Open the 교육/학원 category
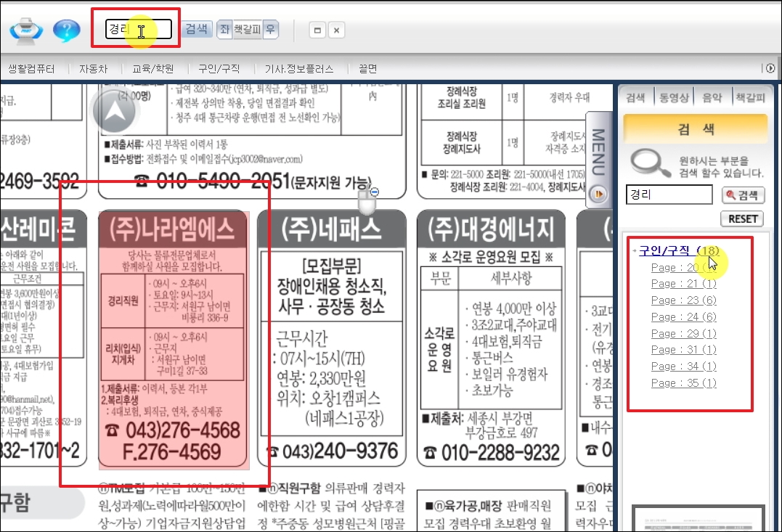Viewport: 782px width, 532px height. coord(153,69)
